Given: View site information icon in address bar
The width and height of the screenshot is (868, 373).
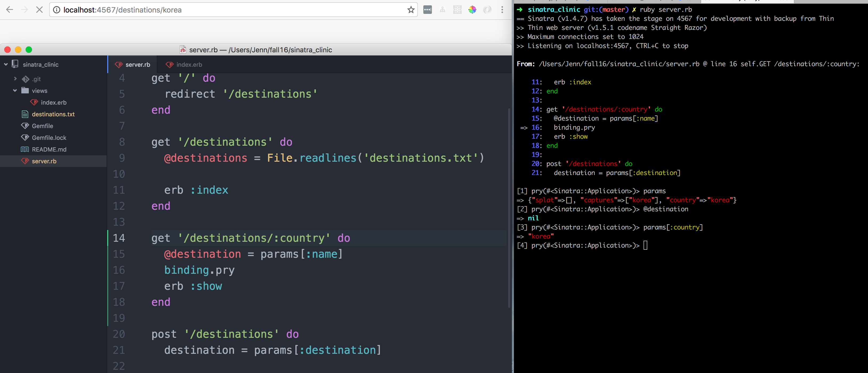Looking at the screenshot, I should pos(57,10).
